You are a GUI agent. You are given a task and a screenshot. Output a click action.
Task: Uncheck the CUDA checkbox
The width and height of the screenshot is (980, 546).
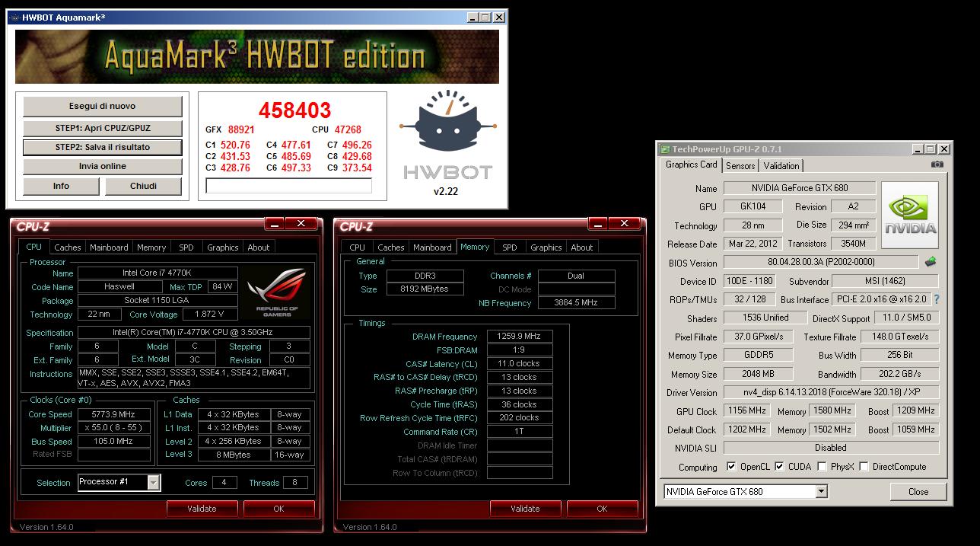point(779,467)
